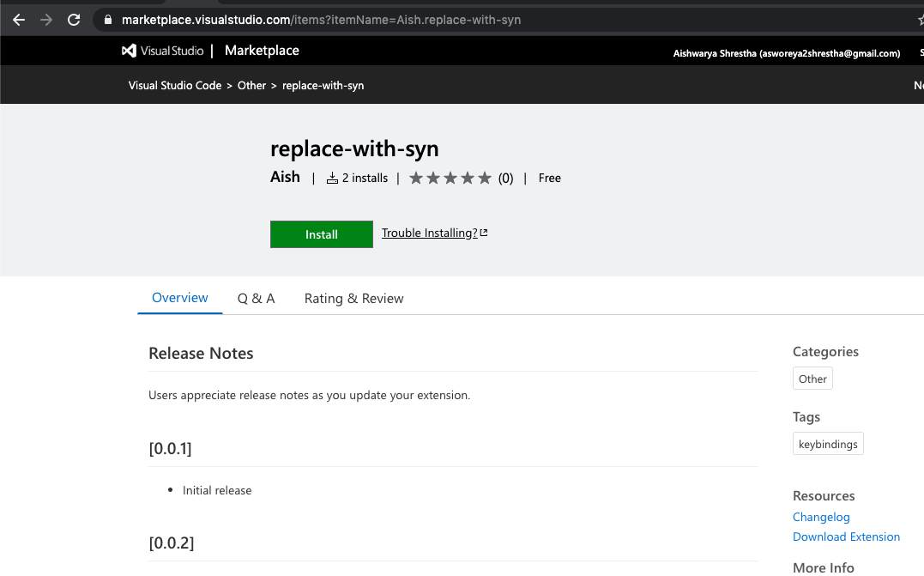Open Visual Studio Code breadcrumb
The image size is (924, 576).
click(175, 86)
